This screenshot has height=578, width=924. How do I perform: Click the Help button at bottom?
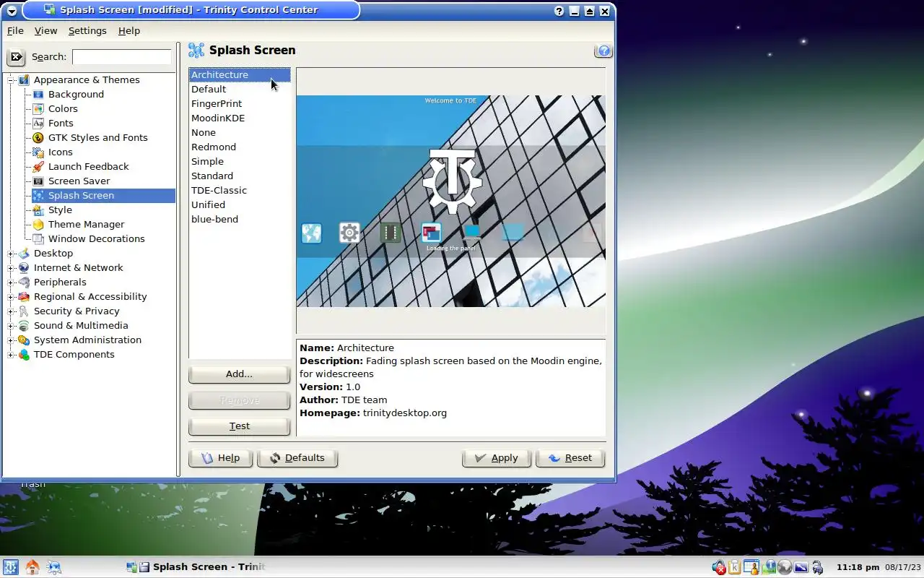tap(220, 458)
